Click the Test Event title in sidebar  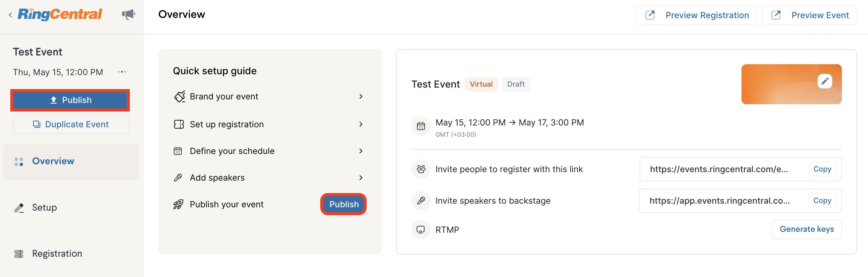tap(37, 52)
